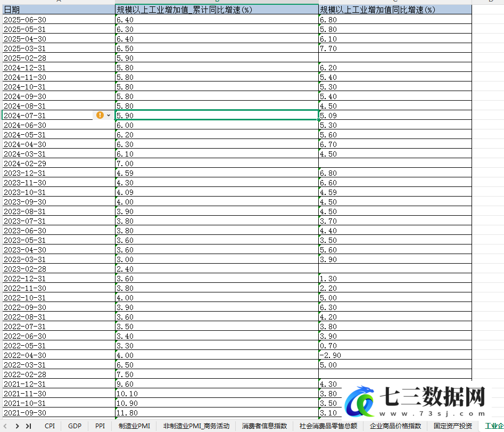Select the date cell 2024-12-31
This screenshot has height=432, width=504.
coord(59,68)
